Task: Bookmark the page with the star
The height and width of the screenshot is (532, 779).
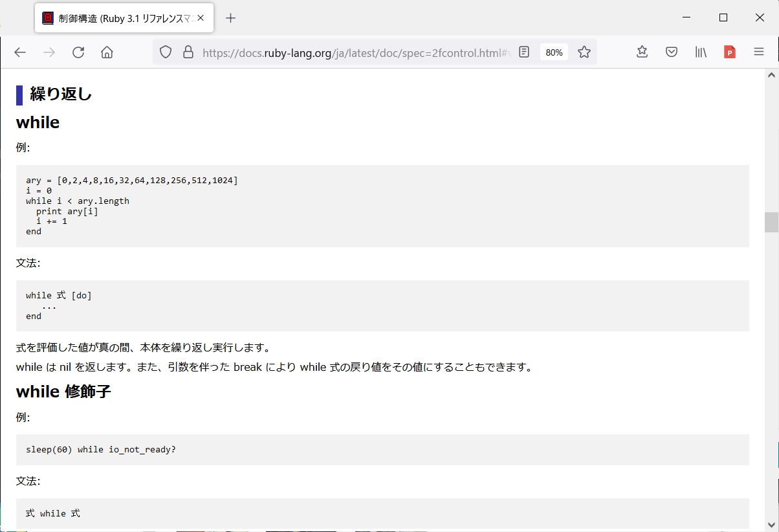Action: click(x=584, y=52)
